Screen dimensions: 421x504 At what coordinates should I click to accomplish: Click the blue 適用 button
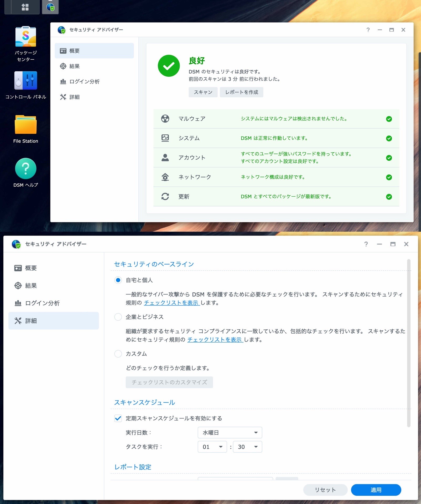[x=376, y=490]
